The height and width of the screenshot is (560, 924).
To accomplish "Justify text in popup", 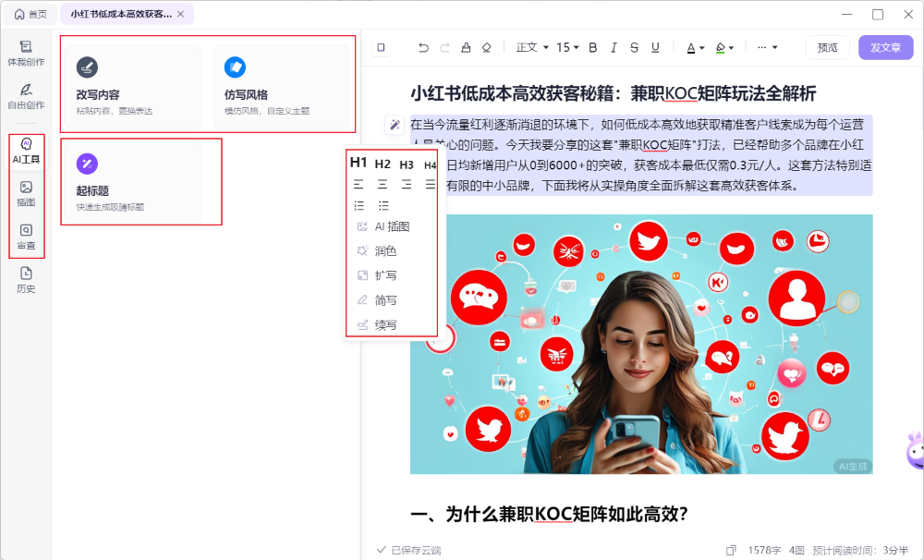I will tap(431, 185).
